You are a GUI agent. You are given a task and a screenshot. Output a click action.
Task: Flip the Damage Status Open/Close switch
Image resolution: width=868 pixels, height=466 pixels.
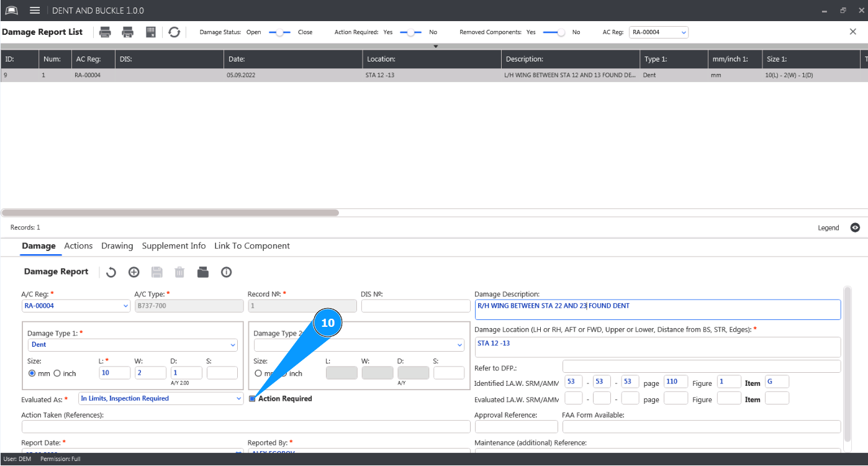point(279,32)
